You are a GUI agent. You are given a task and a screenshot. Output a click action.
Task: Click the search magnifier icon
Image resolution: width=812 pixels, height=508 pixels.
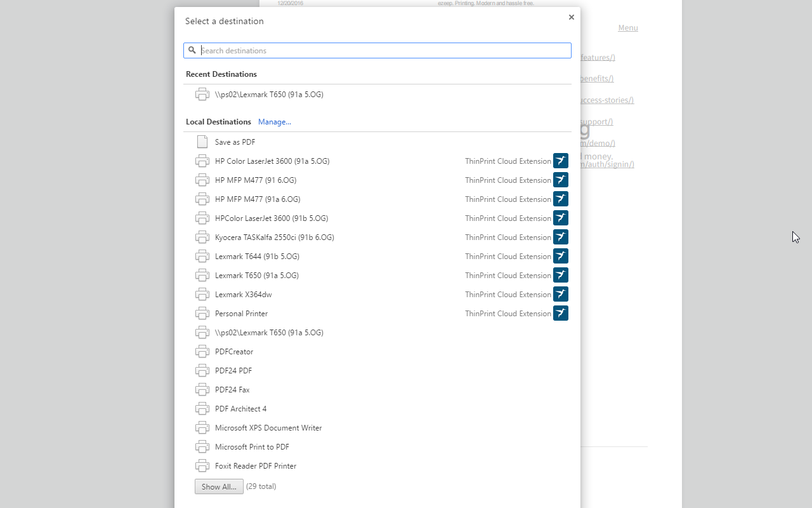[x=192, y=50]
